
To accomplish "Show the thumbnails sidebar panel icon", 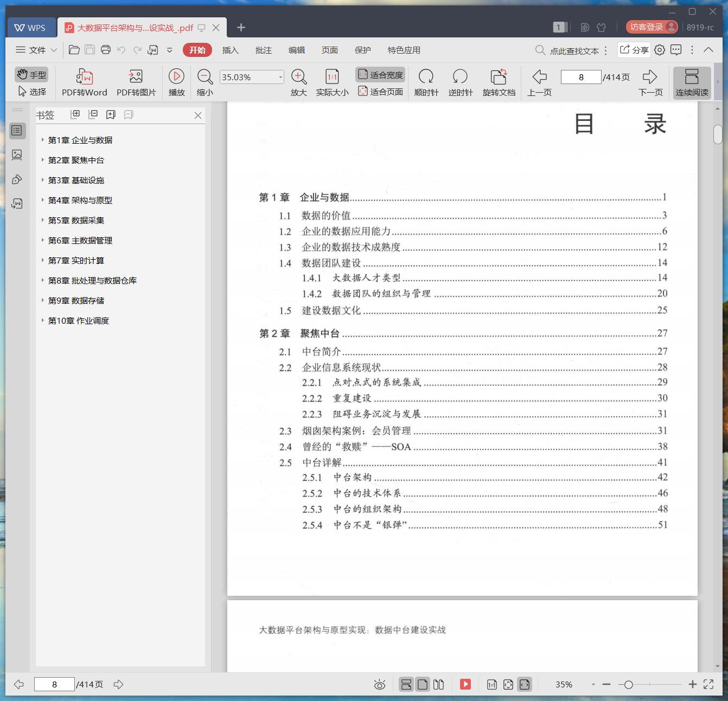I will coord(17,155).
